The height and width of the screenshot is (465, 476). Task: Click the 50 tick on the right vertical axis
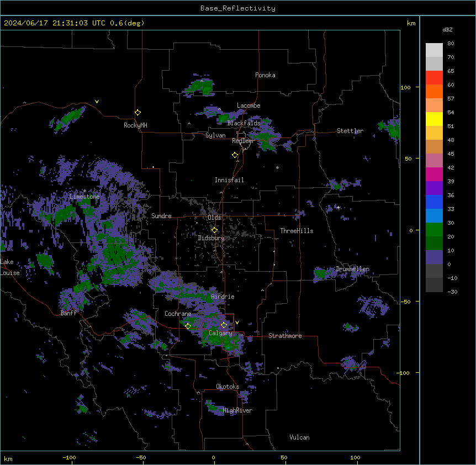pos(408,158)
